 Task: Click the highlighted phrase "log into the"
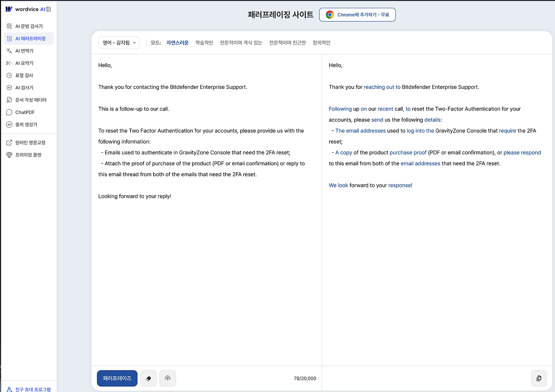click(420, 131)
